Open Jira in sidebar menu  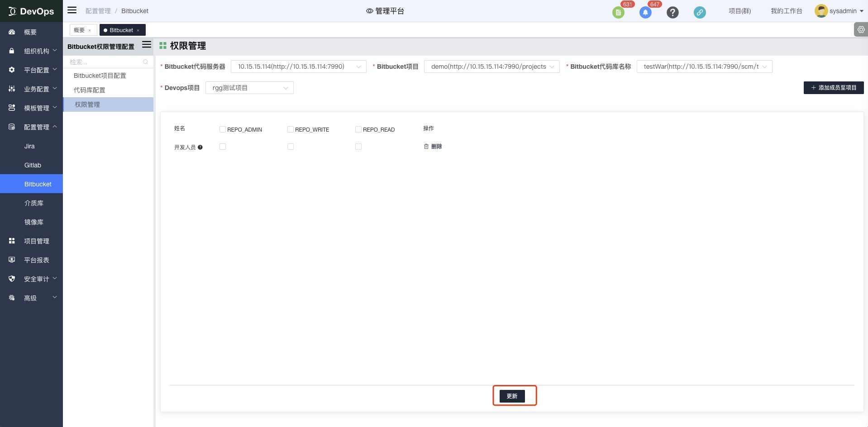(x=31, y=146)
